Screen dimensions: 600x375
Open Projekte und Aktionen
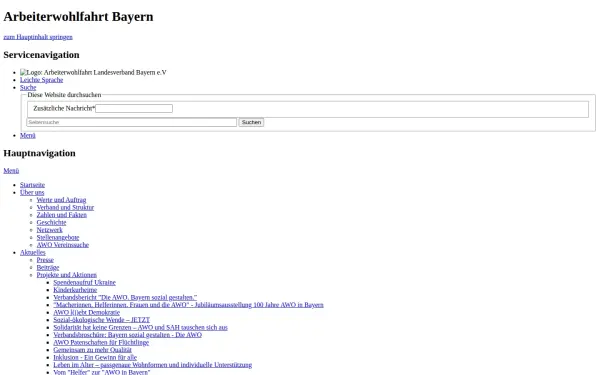pos(67,275)
